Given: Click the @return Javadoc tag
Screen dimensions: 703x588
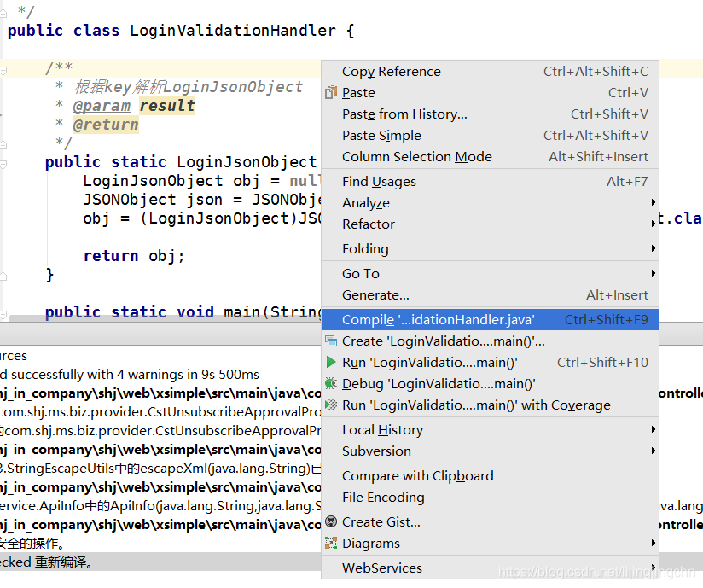Looking at the screenshot, I should click(x=107, y=125).
